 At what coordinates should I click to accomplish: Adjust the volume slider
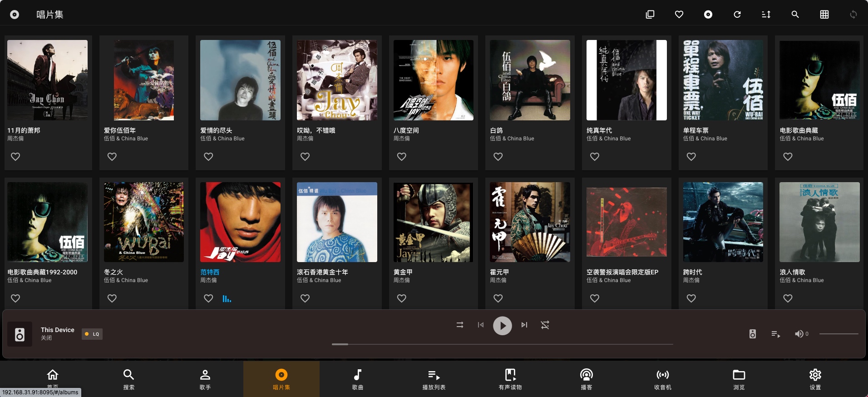click(839, 334)
